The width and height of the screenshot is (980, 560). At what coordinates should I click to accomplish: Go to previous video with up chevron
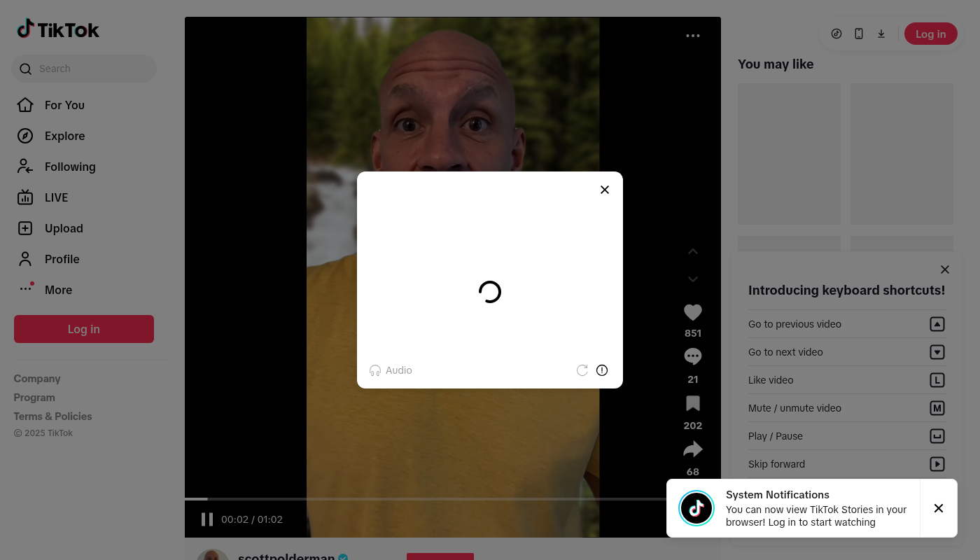[x=692, y=251]
